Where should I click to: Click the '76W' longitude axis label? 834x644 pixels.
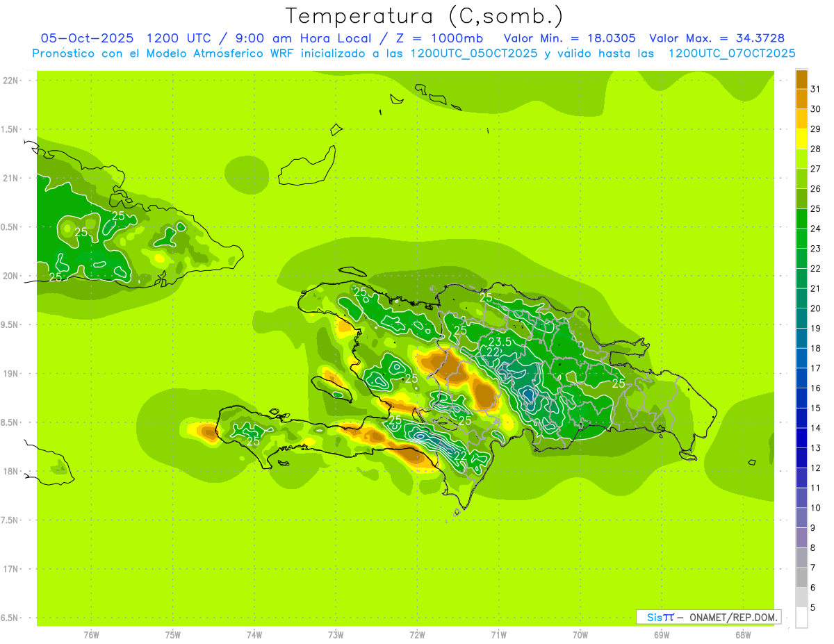point(91,634)
